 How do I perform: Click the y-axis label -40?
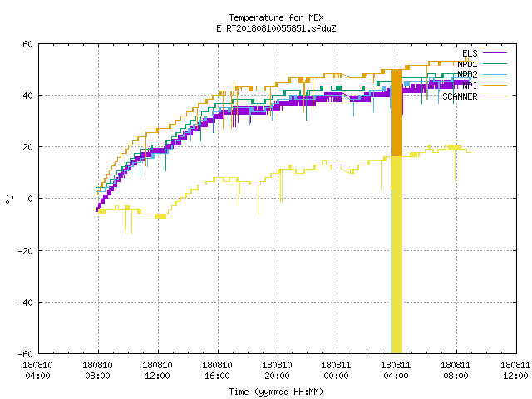26,303
